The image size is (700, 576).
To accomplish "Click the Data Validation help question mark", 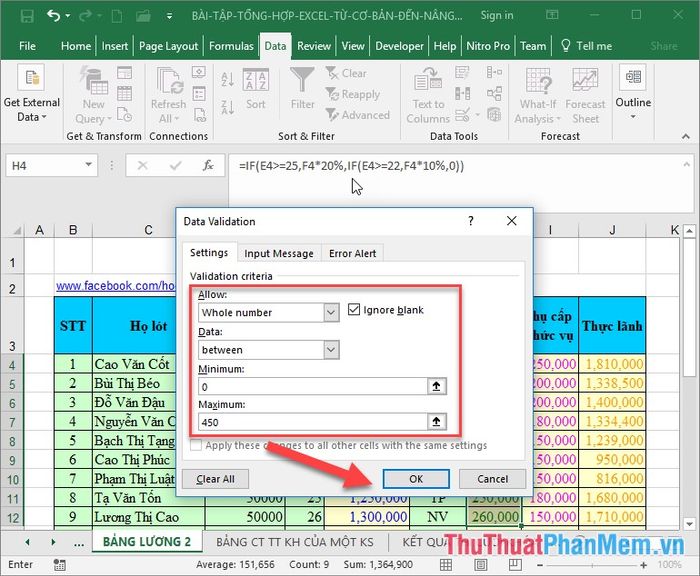I will [471, 221].
